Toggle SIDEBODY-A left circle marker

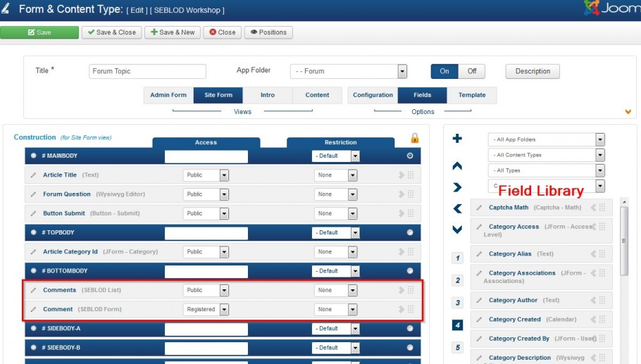pyautogui.click(x=34, y=329)
